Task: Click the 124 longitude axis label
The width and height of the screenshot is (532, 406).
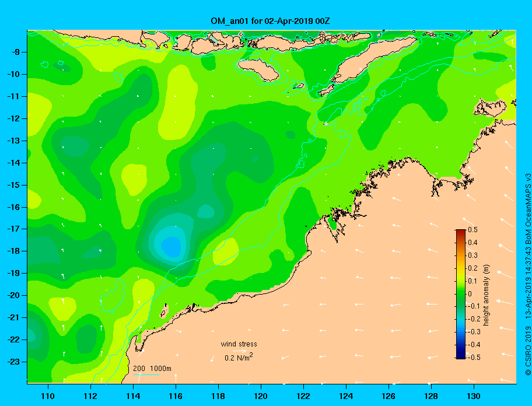Action: [346, 396]
